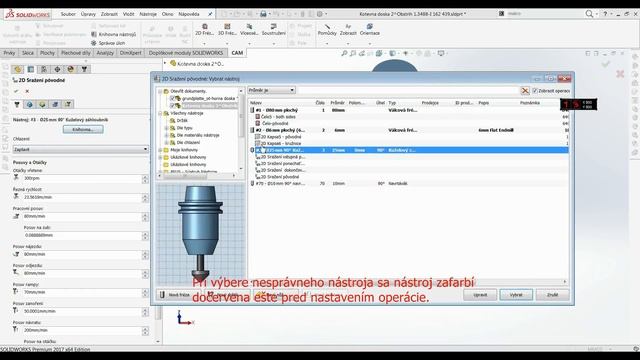
Task: Open Správce úloh task manager
Action: pos(108,43)
